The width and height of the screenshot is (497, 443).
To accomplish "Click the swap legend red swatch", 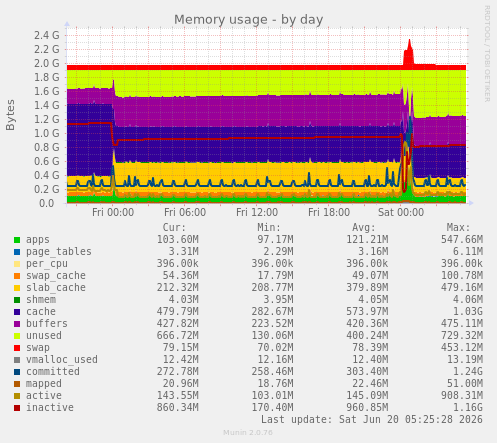I will pyautogui.click(x=17, y=348).
